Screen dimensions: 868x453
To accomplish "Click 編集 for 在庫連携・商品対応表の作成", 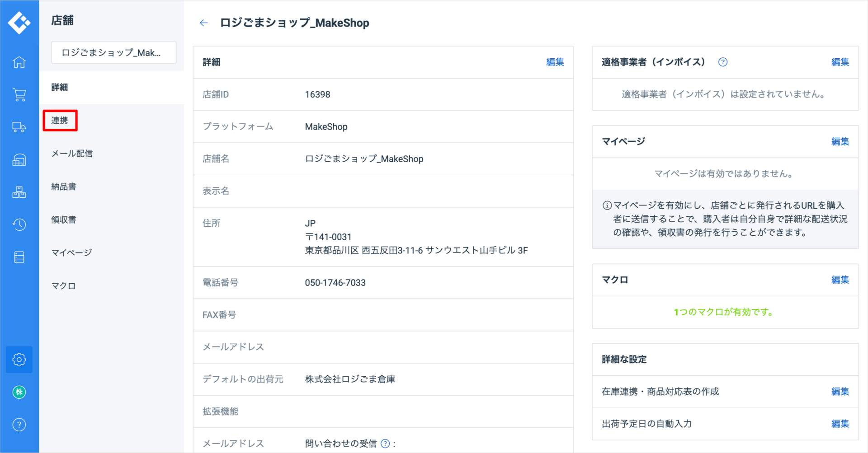I will click(840, 391).
